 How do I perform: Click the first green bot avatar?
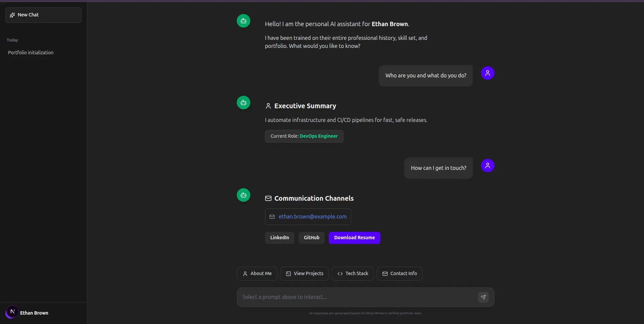pyautogui.click(x=244, y=21)
